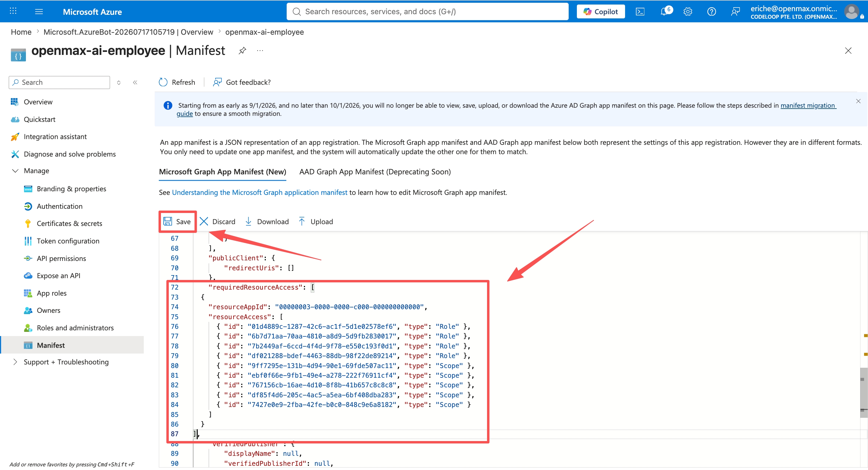Discard manifest changes
The height and width of the screenshot is (470, 868).
(217, 221)
